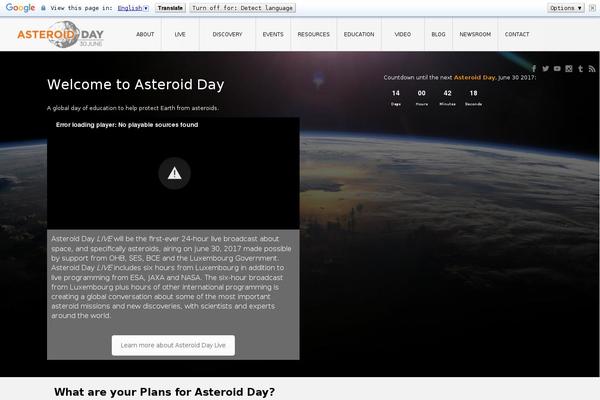Click the Google logo in translate bar
The width and height of the screenshot is (600, 400).
click(20, 8)
